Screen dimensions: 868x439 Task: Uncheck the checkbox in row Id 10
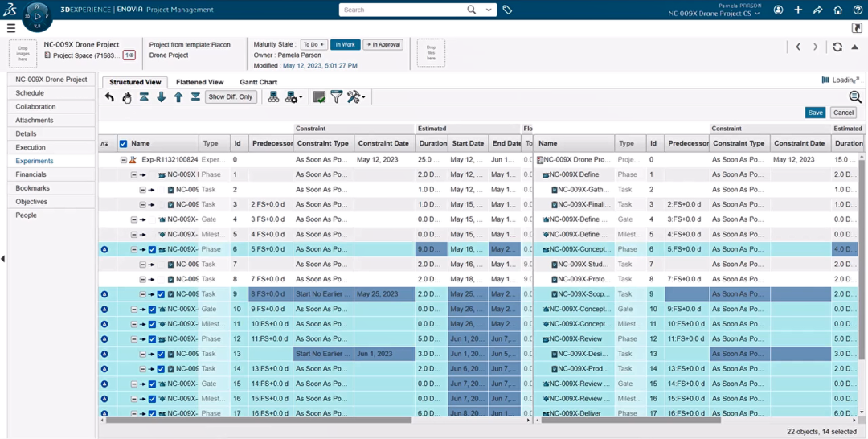click(x=152, y=309)
